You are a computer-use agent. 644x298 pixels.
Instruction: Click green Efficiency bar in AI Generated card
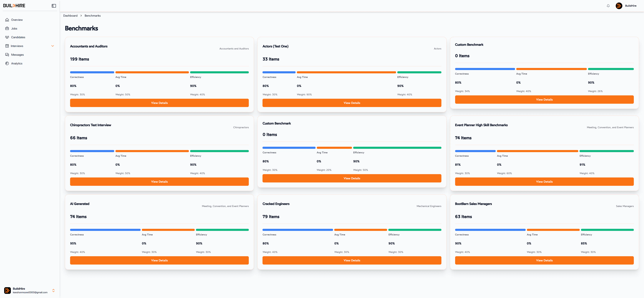222,230
